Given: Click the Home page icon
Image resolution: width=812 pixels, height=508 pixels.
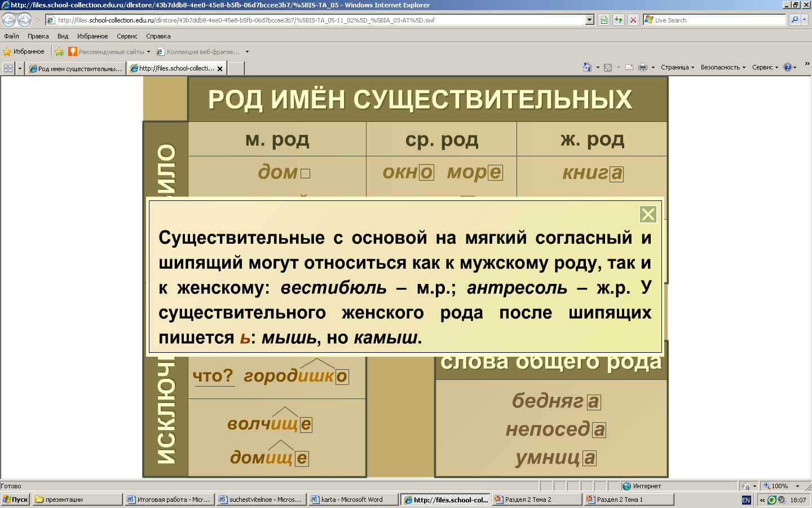Looking at the screenshot, I should point(587,67).
